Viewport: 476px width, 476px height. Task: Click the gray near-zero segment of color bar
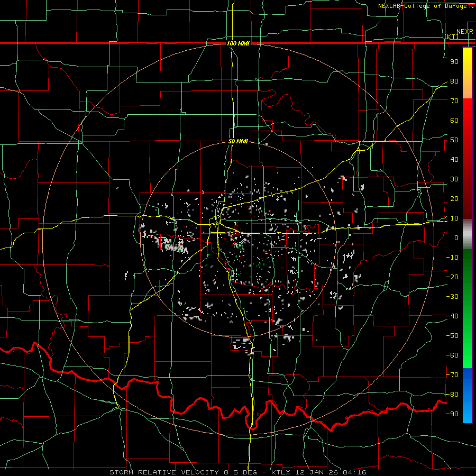coord(467,234)
